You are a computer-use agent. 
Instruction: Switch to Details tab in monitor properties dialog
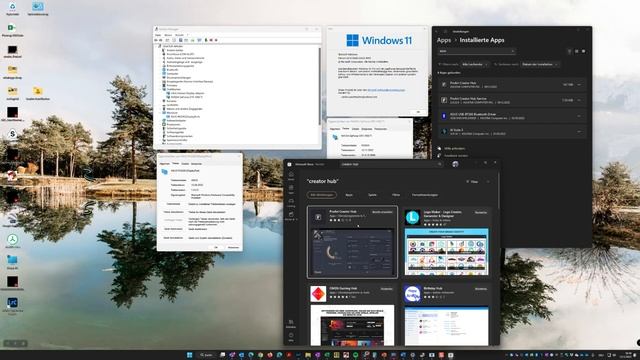pos(185,164)
